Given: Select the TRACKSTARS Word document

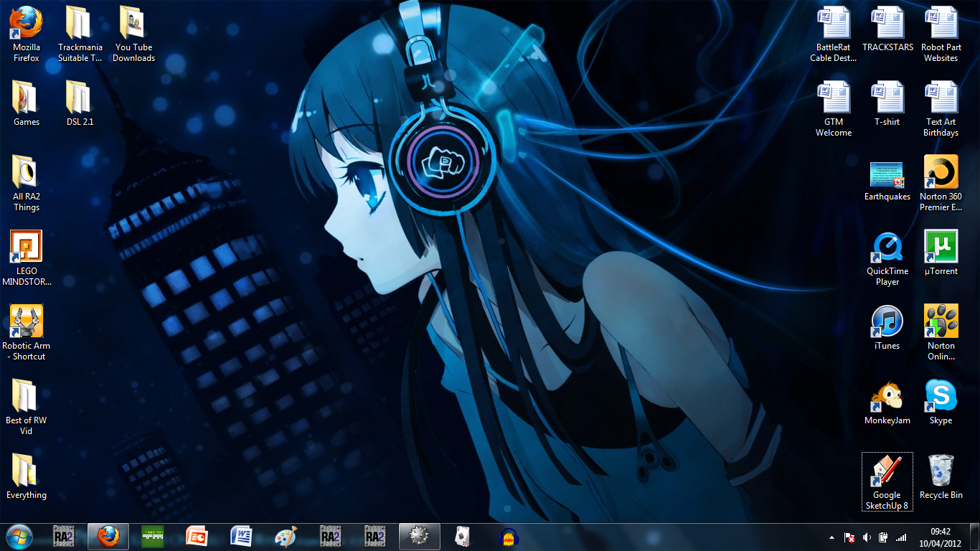Looking at the screenshot, I should (887, 29).
